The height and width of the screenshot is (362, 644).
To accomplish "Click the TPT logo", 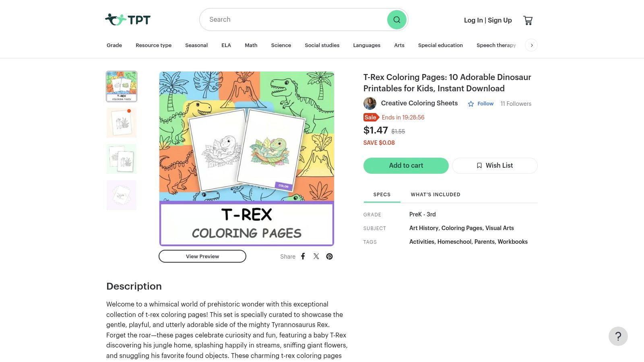I will tap(128, 19).
